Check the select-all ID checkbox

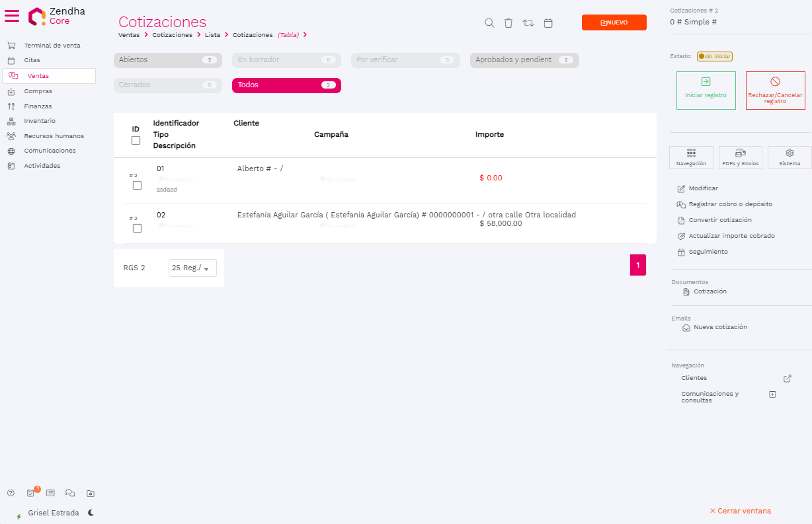[x=136, y=141]
